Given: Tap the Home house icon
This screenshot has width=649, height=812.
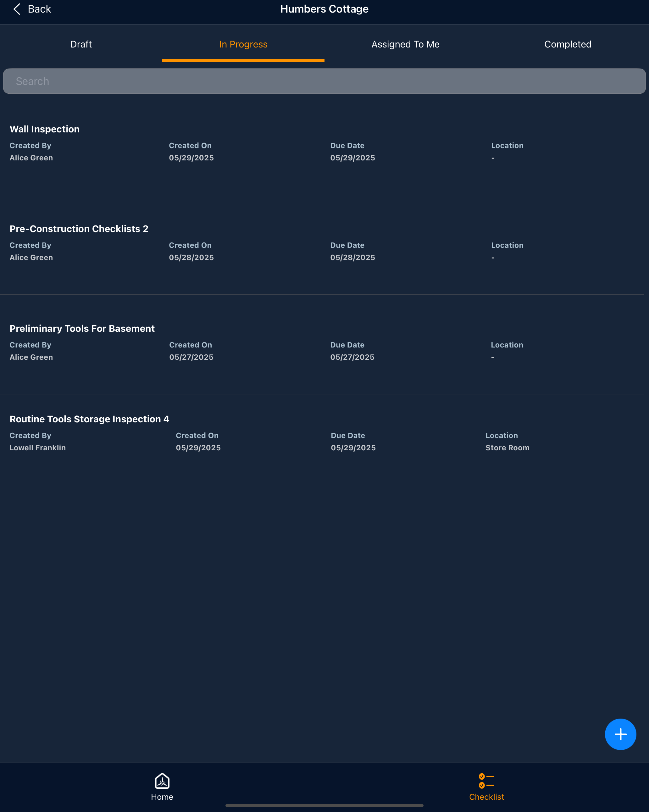Looking at the screenshot, I should point(162,781).
